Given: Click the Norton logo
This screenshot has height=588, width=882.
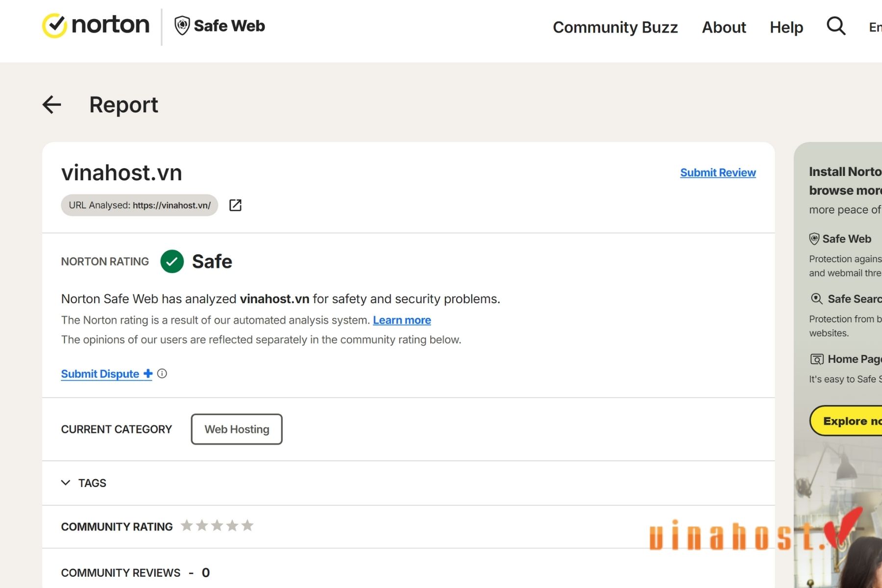Looking at the screenshot, I should [96, 25].
